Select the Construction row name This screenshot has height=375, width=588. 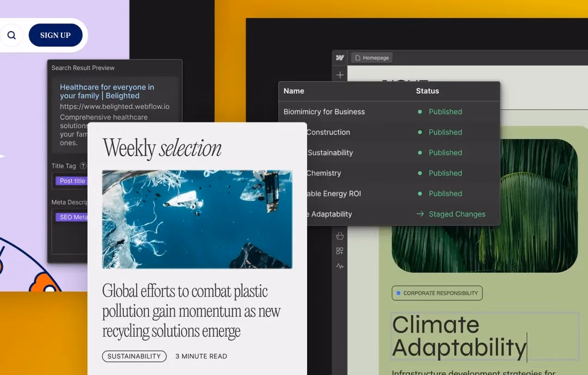(328, 132)
